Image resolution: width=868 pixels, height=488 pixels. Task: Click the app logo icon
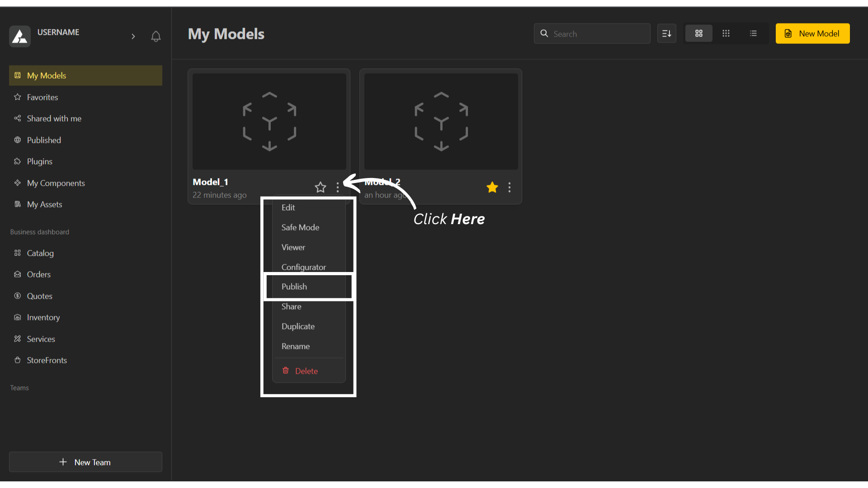(x=20, y=36)
